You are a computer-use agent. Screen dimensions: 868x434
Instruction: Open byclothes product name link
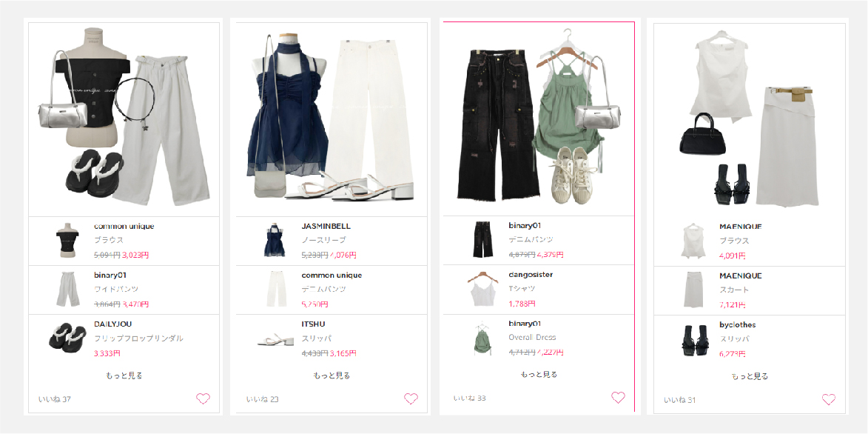tap(737, 325)
